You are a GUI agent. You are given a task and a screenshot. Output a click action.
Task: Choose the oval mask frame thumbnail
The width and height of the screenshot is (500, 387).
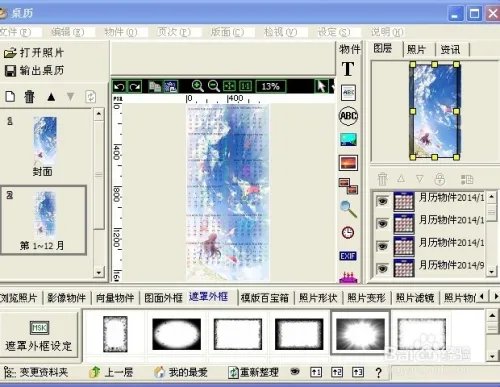coord(177,334)
